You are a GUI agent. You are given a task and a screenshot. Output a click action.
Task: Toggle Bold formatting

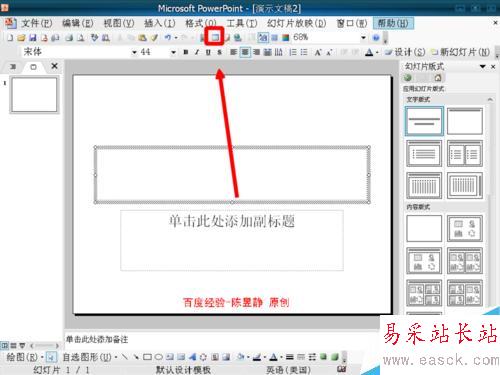[186, 52]
